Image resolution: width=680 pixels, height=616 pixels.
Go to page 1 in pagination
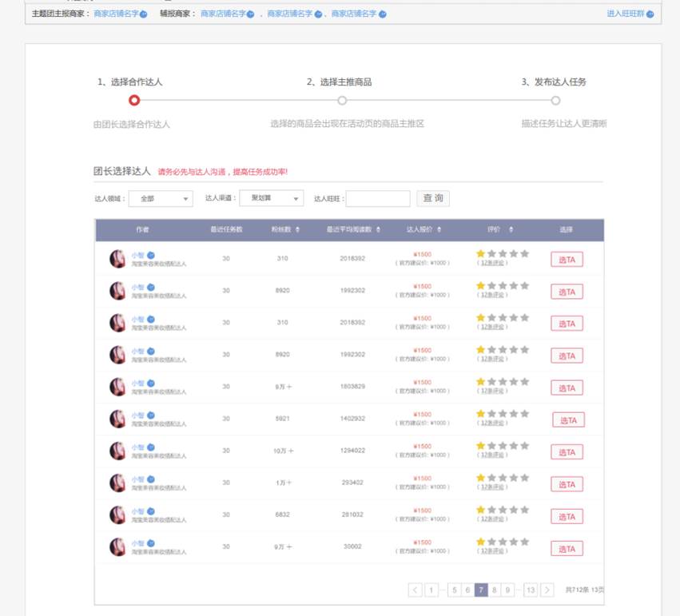431,590
